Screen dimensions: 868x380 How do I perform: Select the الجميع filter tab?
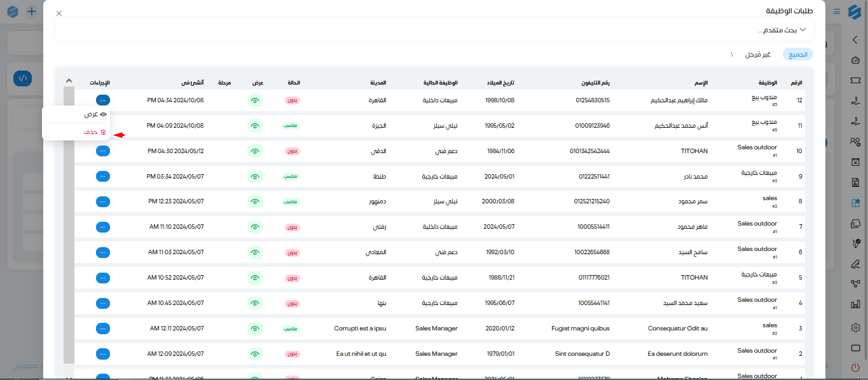[798, 55]
